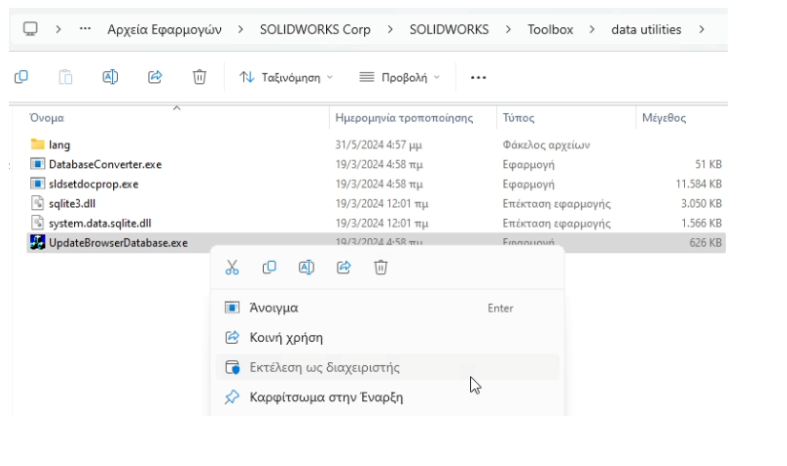The height and width of the screenshot is (466, 787).
Task: Select the lang folder
Action: click(x=59, y=144)
